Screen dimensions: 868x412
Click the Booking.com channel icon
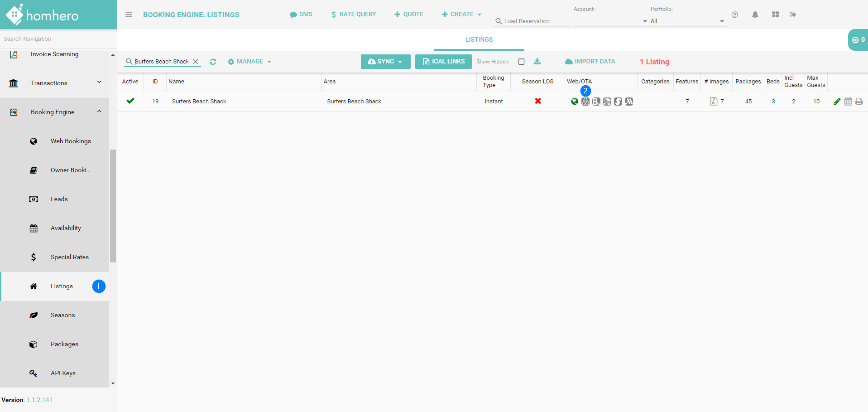pyautogui.click(x=596, y=102)
